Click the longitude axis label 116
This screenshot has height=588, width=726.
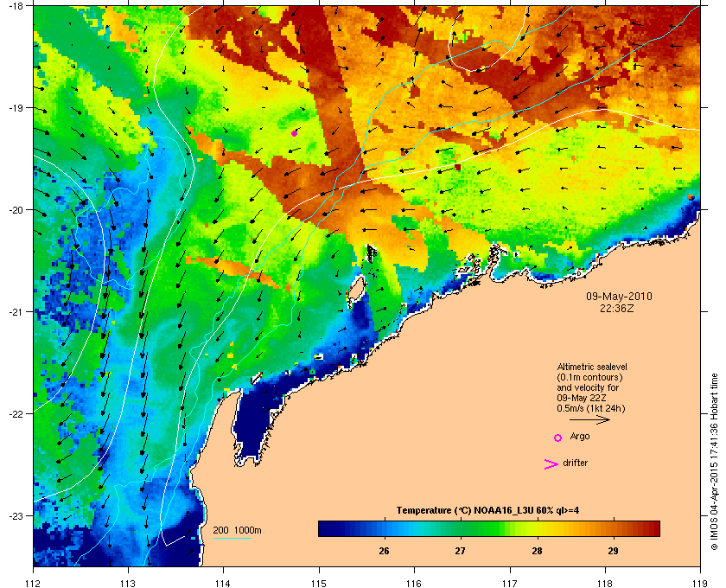tap(414, 583)
